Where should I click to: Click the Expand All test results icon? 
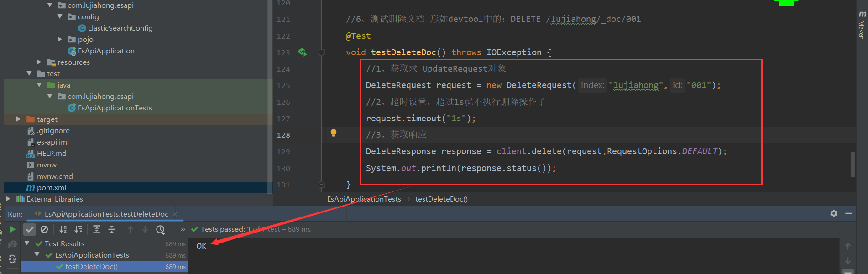click(97, 229)
